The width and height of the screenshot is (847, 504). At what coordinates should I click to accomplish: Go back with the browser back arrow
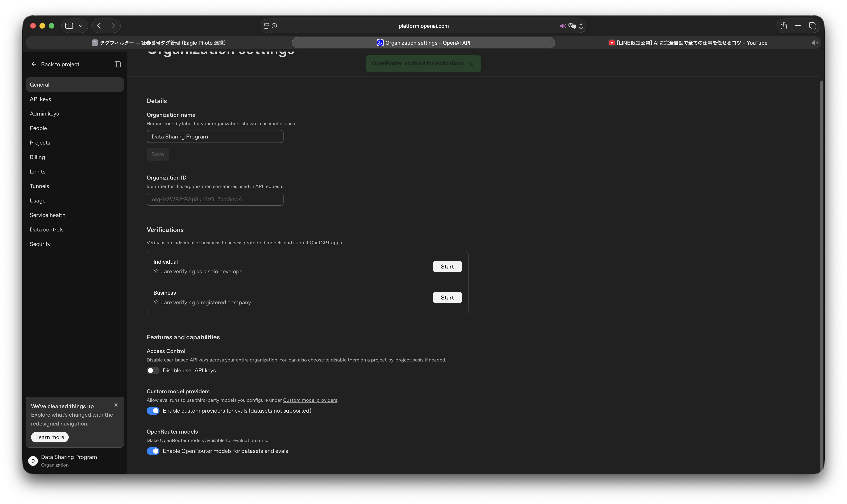coord(99,26)
